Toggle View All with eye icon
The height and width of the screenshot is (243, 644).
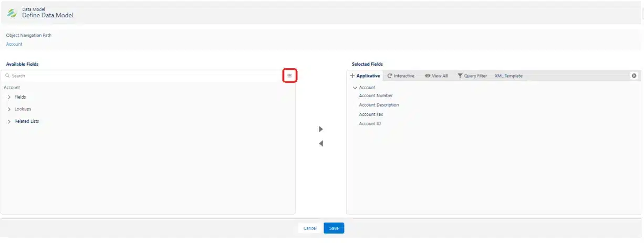click(x=436, y=76)
